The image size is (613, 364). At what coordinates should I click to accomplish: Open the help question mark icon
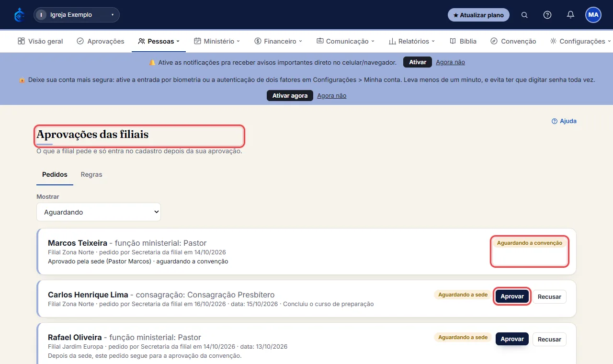(547, 15)
